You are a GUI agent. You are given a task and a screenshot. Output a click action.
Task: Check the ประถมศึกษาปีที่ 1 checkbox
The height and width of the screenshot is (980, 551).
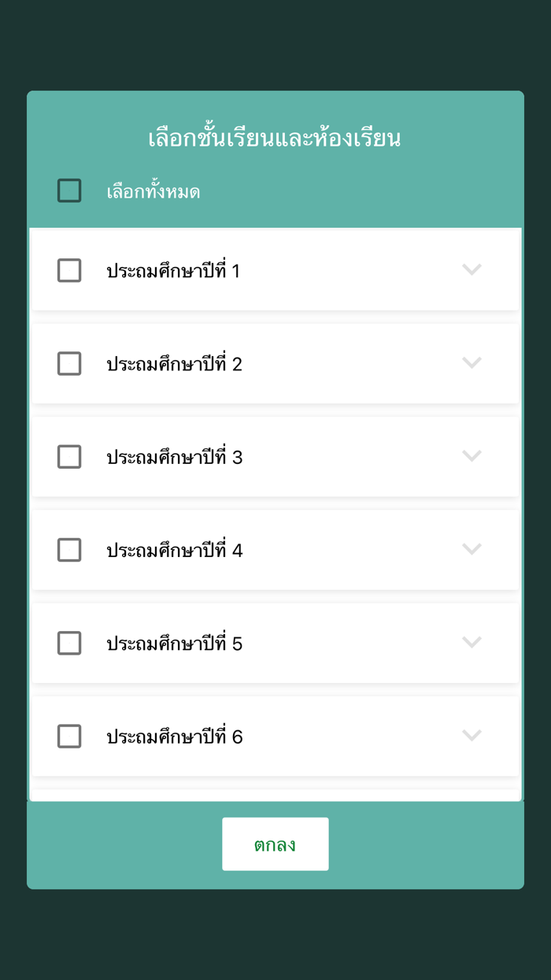tap(69, 270)
